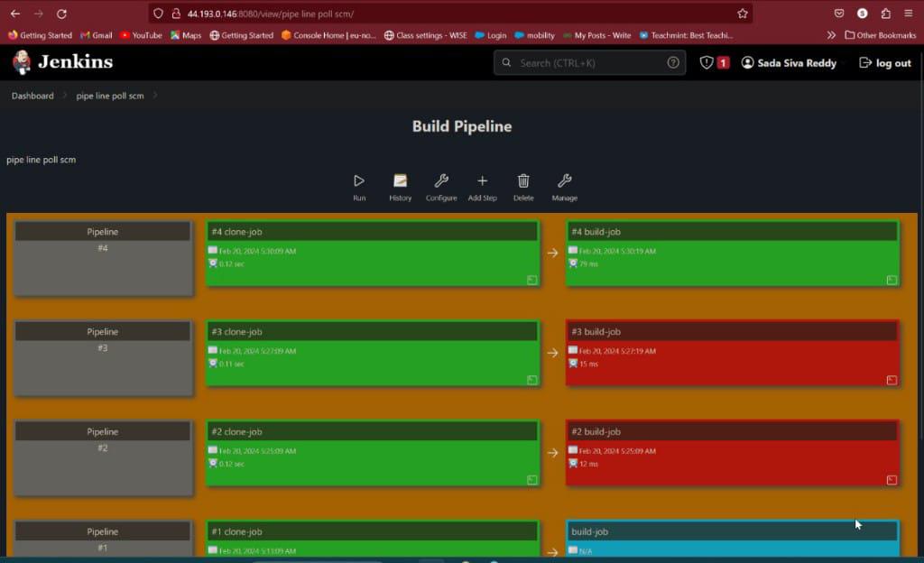The image size is (924, 563).
Task: Reload the browser page
Action: (61, 14)
